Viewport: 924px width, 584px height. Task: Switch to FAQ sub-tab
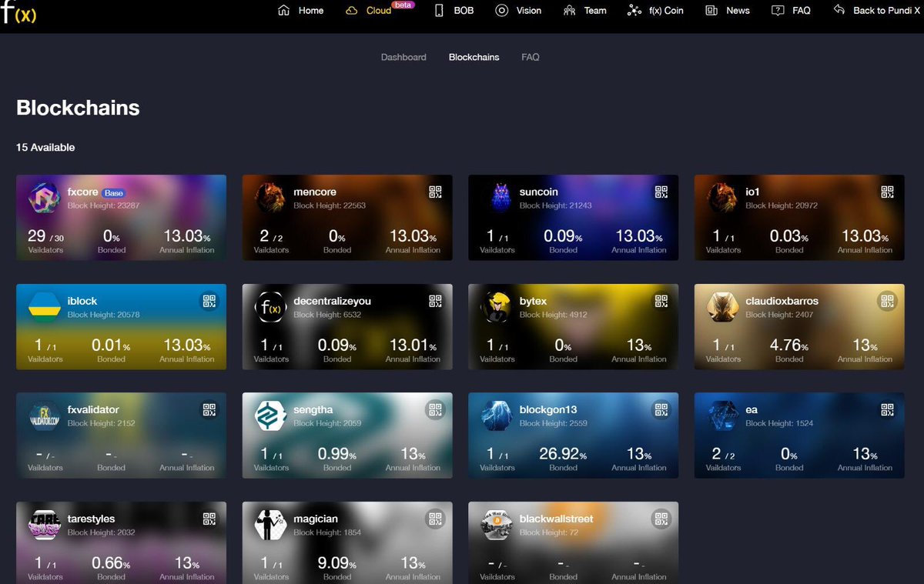pos(531,57)
